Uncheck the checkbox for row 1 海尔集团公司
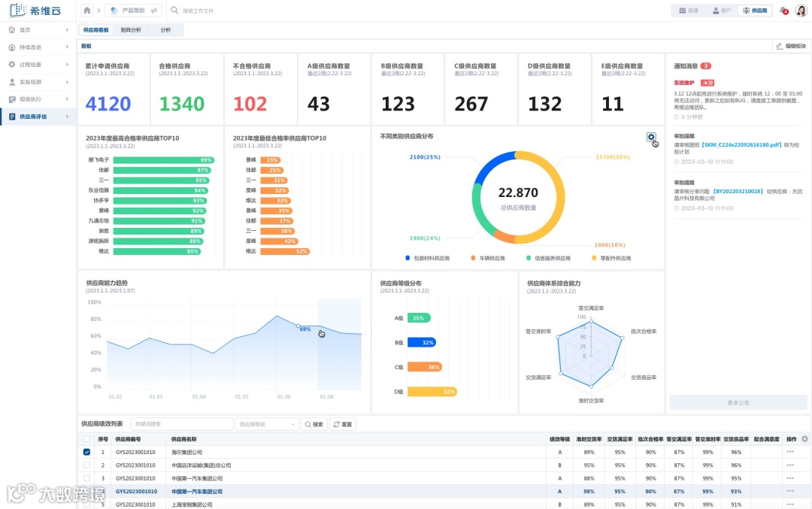The width and height of the screenshot is (812, 509). click(86, 452)
